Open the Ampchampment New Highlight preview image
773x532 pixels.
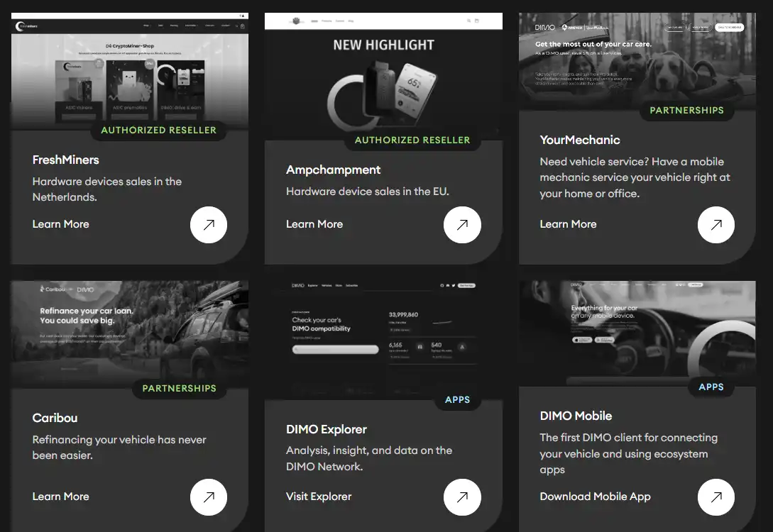[383, 77]
